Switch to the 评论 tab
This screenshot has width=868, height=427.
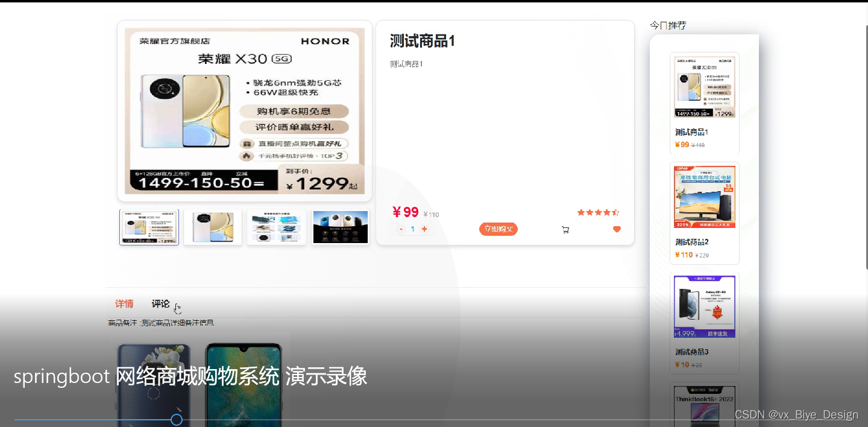coord(161,304)
